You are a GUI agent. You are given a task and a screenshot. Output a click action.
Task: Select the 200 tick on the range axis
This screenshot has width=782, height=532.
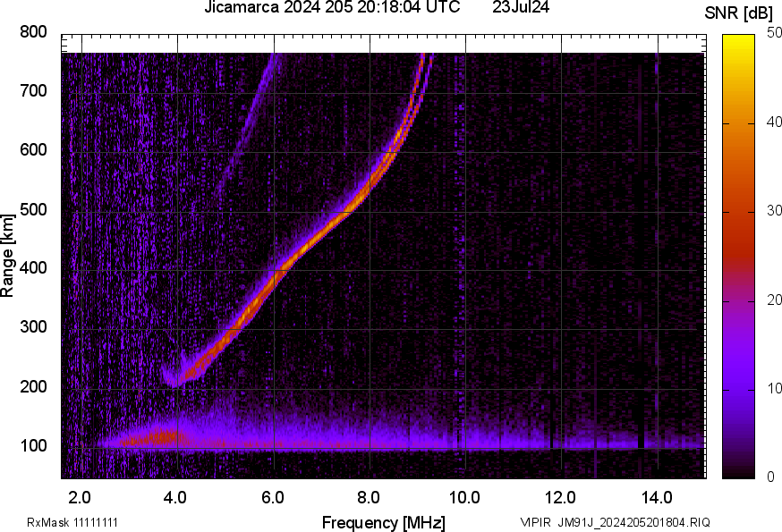34,387
